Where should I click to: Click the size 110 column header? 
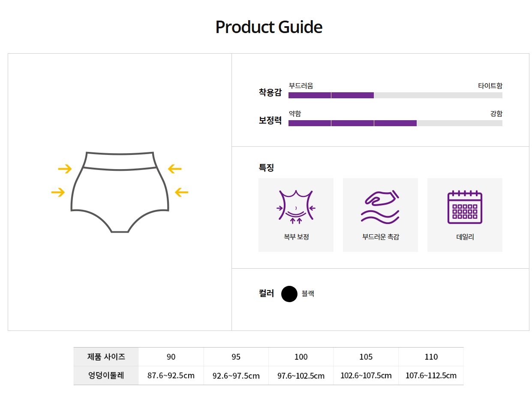(431, 357)
